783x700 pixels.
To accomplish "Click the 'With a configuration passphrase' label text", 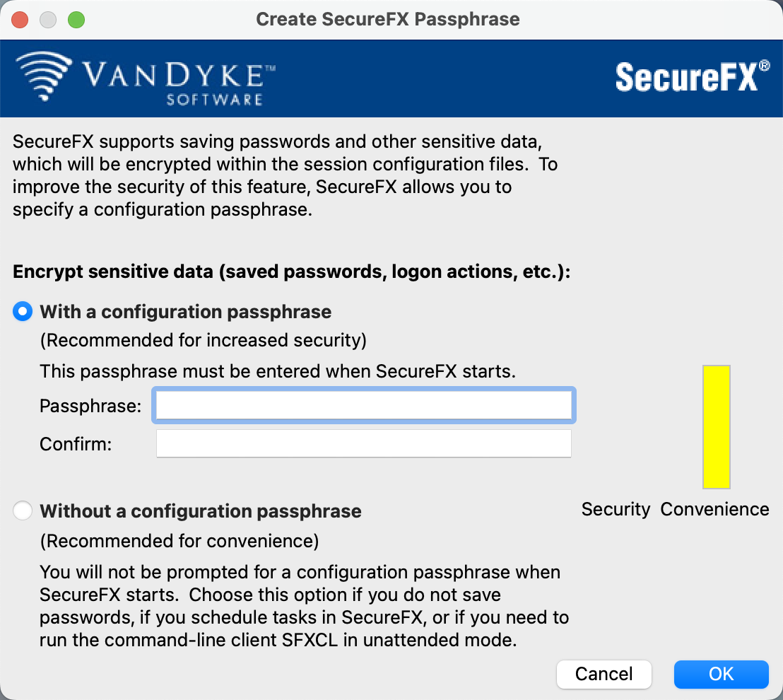I will point(185,312).
